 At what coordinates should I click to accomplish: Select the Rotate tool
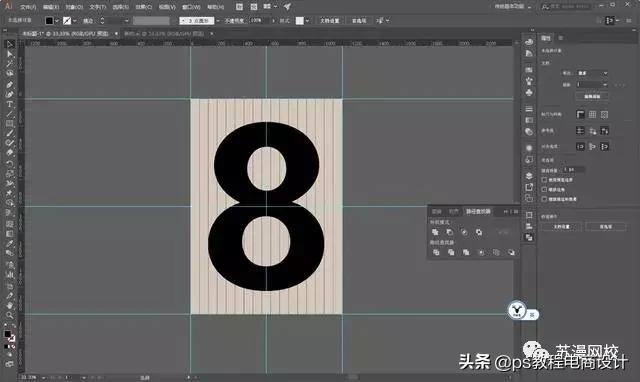pyautogui.click(x=10, y=164)
